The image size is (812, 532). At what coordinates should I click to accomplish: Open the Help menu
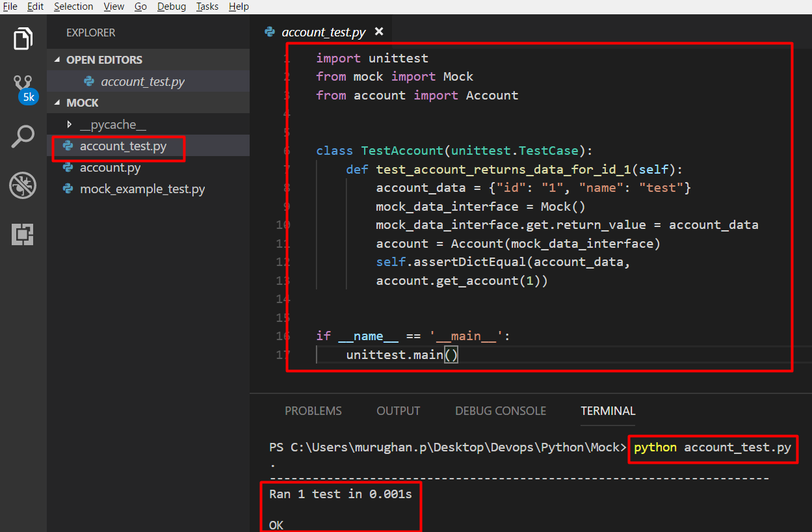239,7
